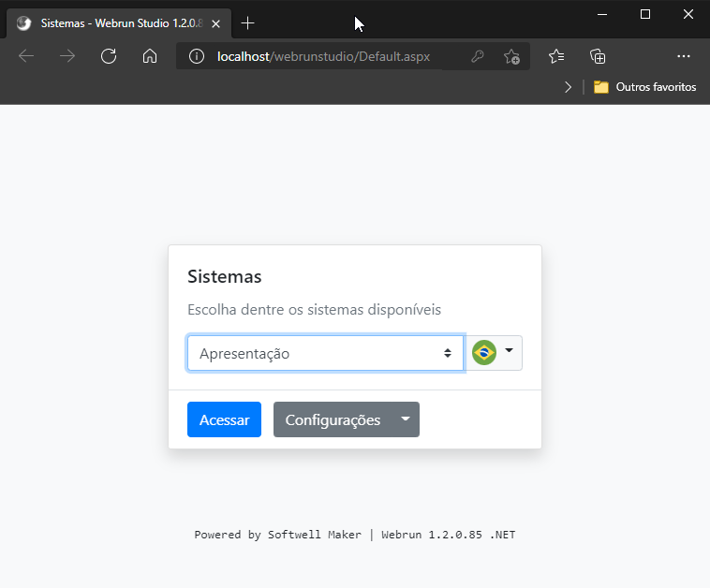Expand the Apresentação system dropdown
The image size is (710, 588).
[x=325, y=354]
